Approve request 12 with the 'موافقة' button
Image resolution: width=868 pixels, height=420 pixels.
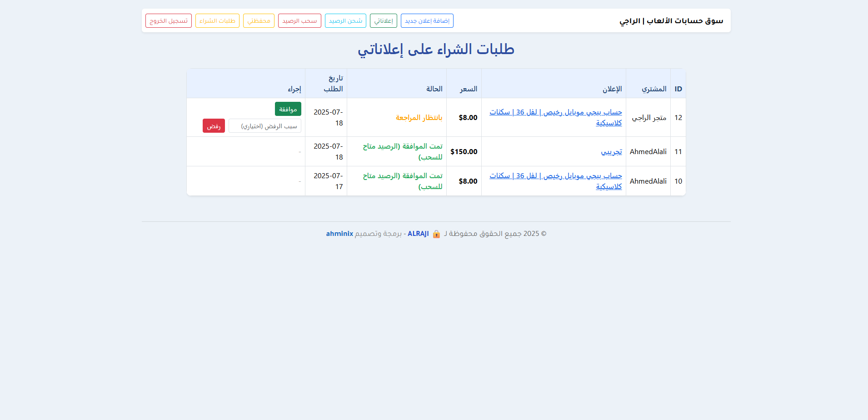(x=288, y=109)
